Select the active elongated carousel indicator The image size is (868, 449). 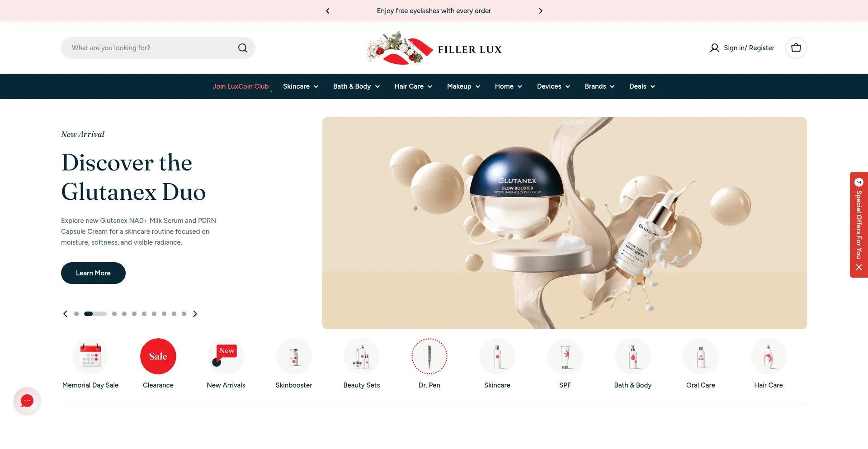(x=95, y=314)
